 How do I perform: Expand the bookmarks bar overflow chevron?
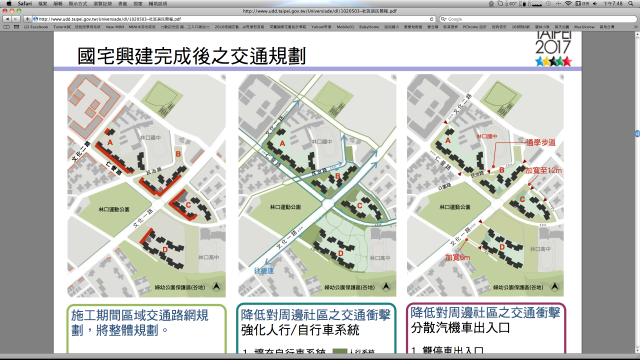pyautogui.click(x=636, y=27)
